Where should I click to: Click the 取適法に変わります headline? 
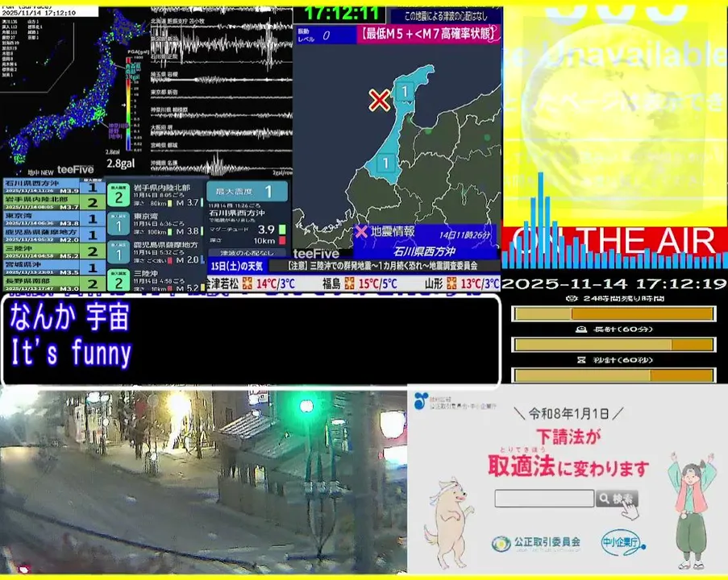point(568,466)
